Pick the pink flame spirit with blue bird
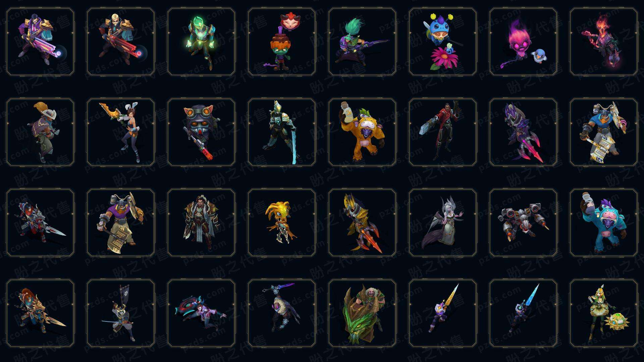Screen dimensions: 644x362 (x=523, y=42)
